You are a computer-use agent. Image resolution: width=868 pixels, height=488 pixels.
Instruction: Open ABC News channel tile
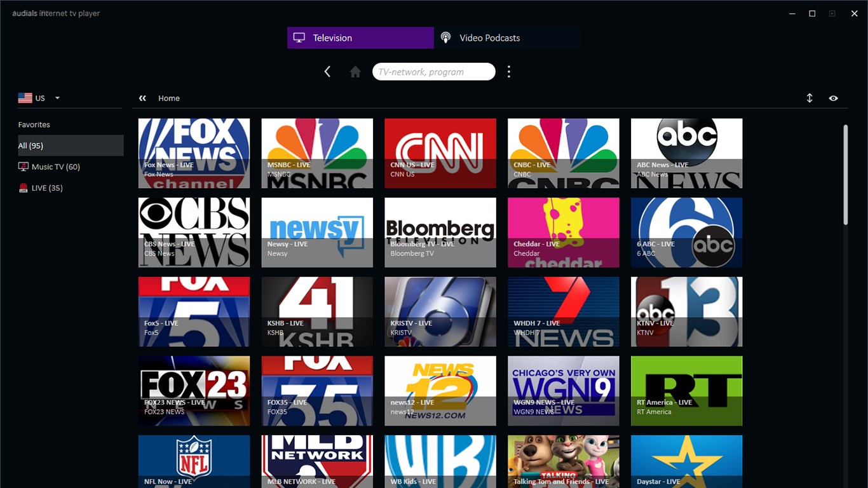pos(687,153)
